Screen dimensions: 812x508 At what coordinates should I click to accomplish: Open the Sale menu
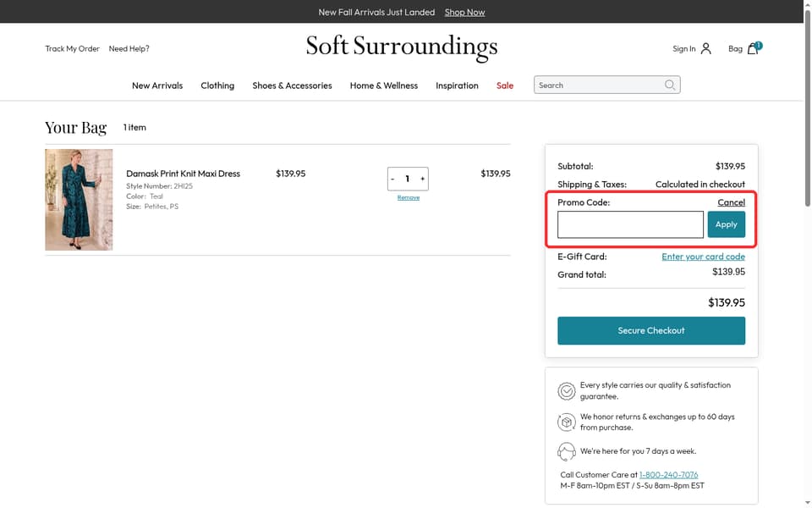pyautogui.click(x=505, y=86)
